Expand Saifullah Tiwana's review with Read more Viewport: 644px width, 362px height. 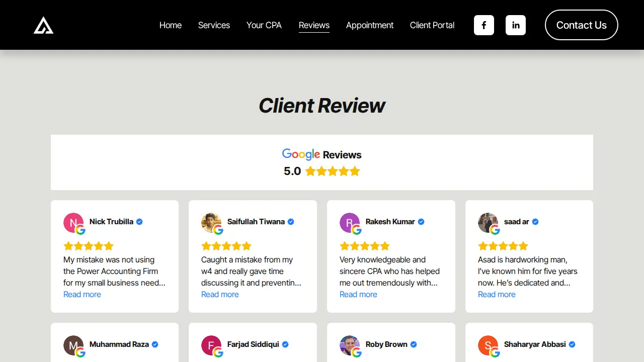pyautogui.click(x=220, y=295)
